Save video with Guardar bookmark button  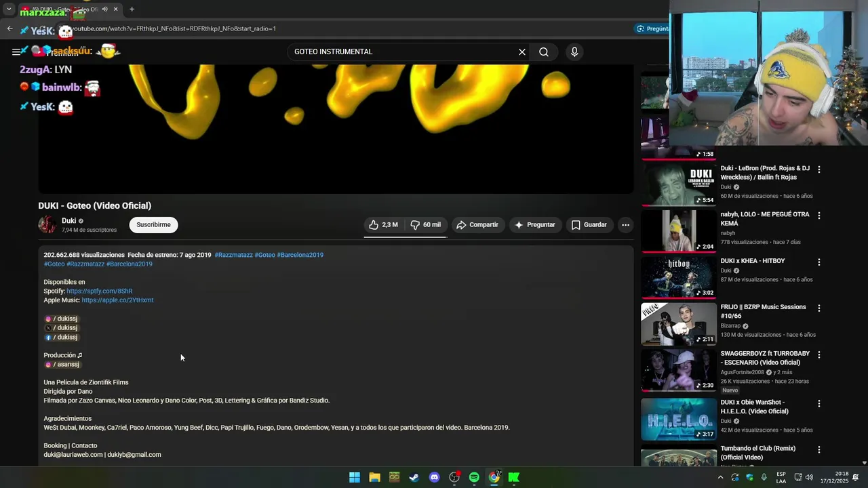(589, 224)
